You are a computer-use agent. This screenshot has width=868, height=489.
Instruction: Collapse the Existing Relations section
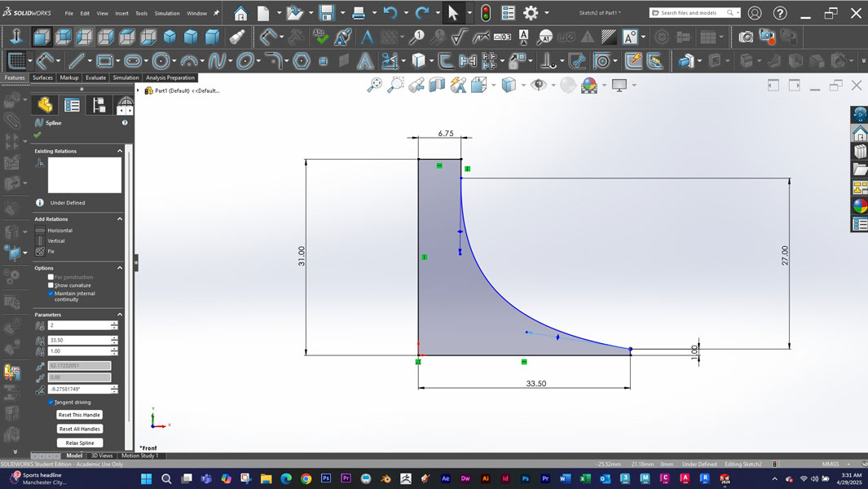[x=120, y=151]
